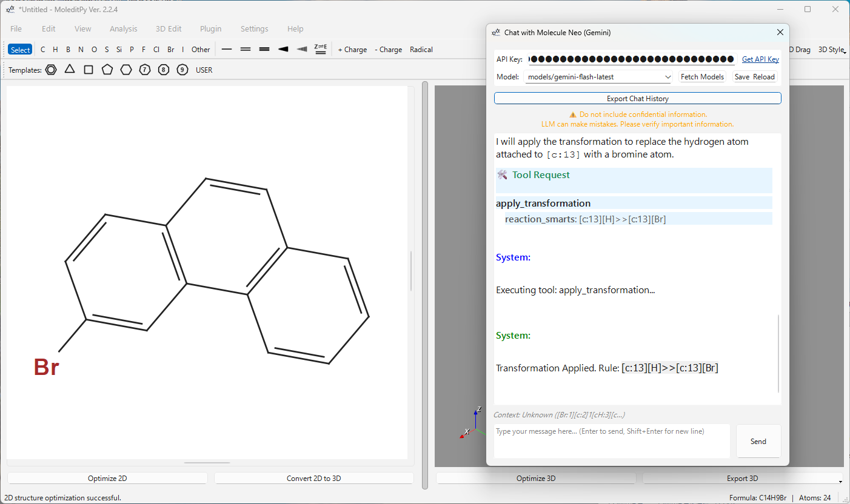Toggle Z/E double bond stereo tool

pyautogui.click(x=321, y=50)
